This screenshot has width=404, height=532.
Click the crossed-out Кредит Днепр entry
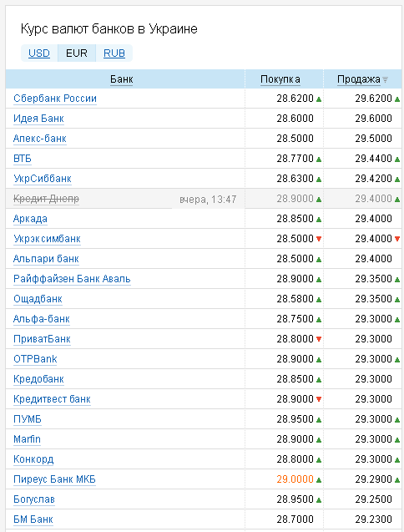pyautogui.click(x=46, y=199)
